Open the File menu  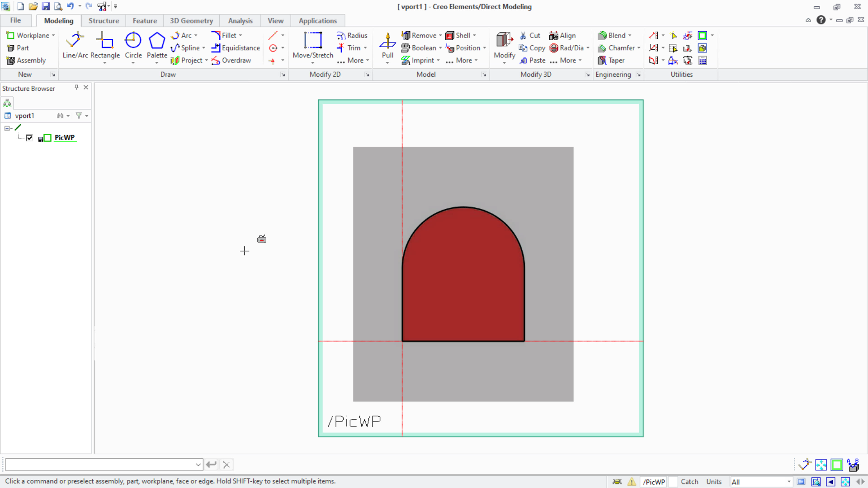(16, 20)
